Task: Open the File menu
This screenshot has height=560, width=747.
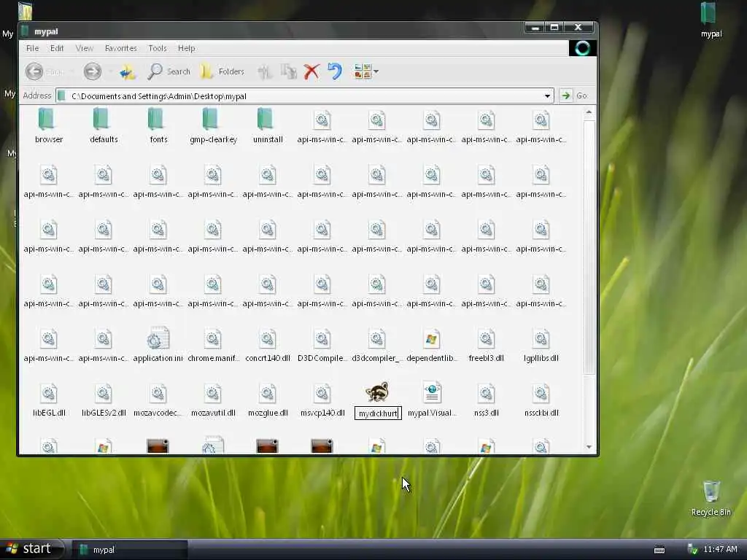Action: pos(32,48)
